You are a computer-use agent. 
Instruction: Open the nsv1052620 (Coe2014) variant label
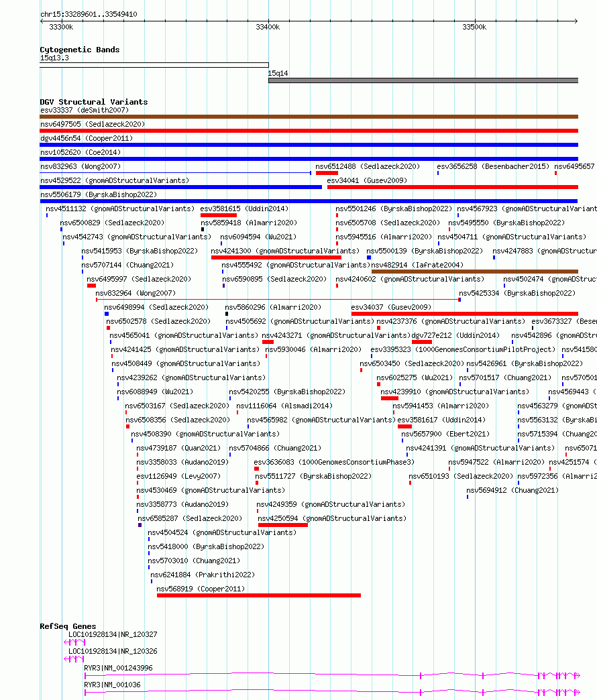point(80,152)
